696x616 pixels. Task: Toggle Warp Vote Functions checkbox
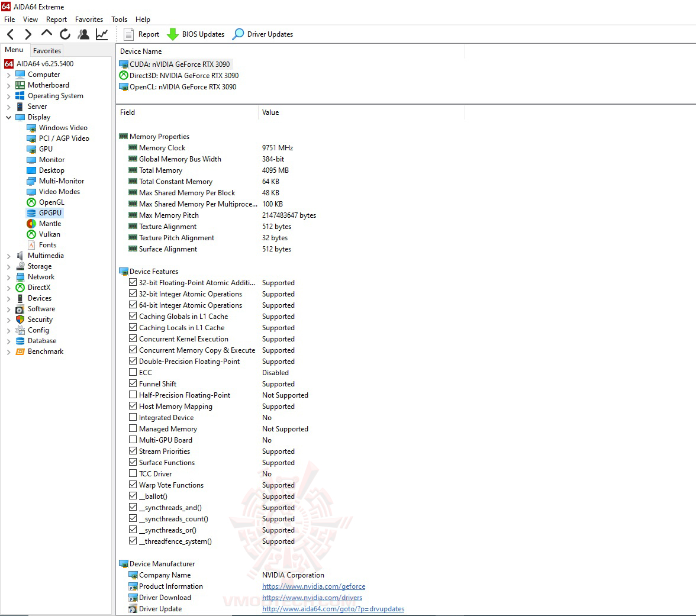tap(133, 485)
